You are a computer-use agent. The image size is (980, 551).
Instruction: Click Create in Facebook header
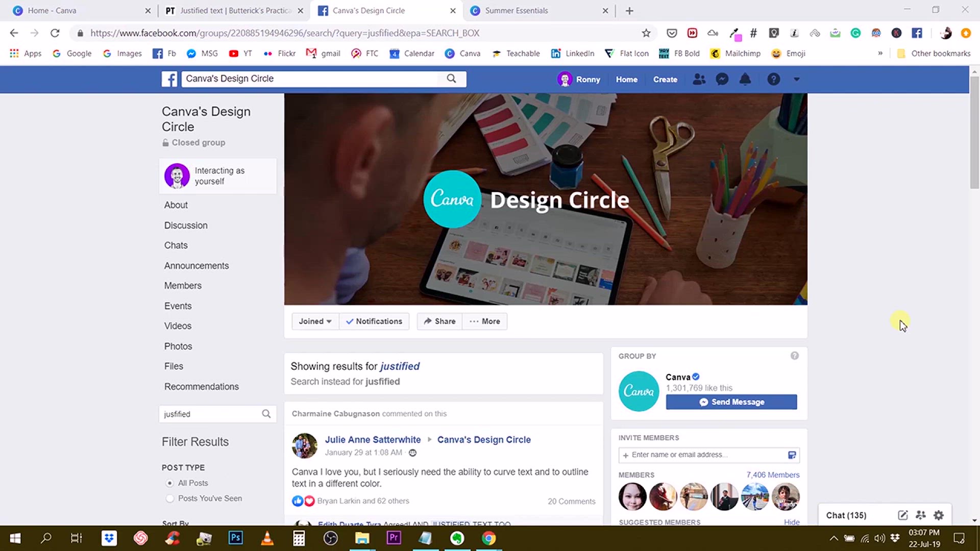click(x=665, y=80)
